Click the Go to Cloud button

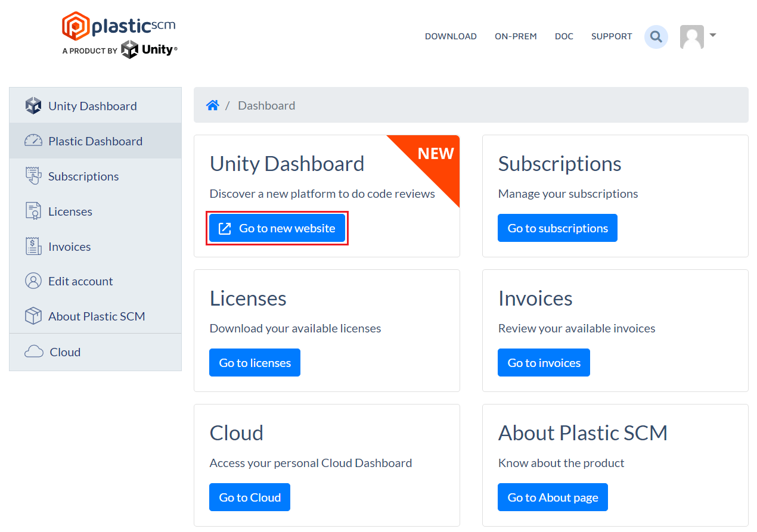click(x=250, y=497)
